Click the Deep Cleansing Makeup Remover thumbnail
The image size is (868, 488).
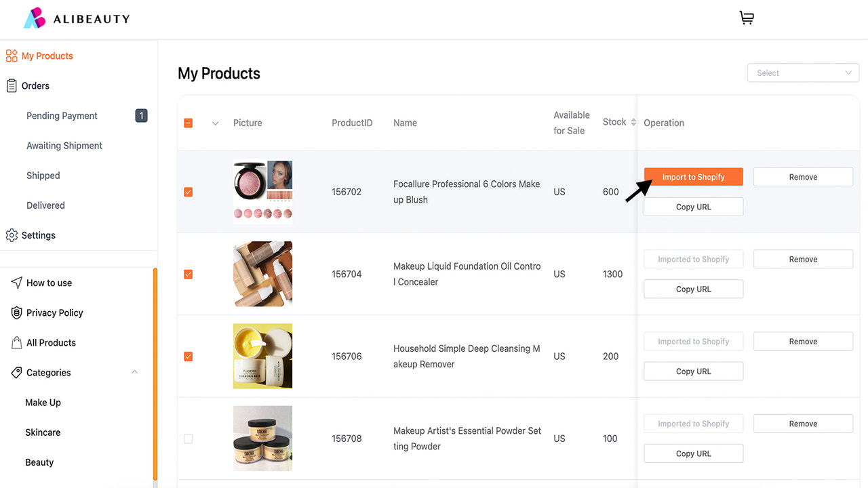pyautogui.click(x=262, y=356)
